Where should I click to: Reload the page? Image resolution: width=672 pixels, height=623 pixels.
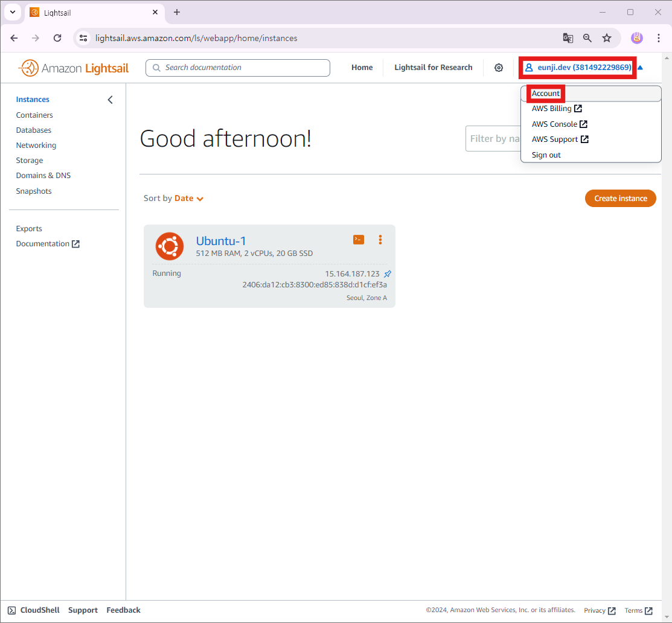[x=57, y=38]
